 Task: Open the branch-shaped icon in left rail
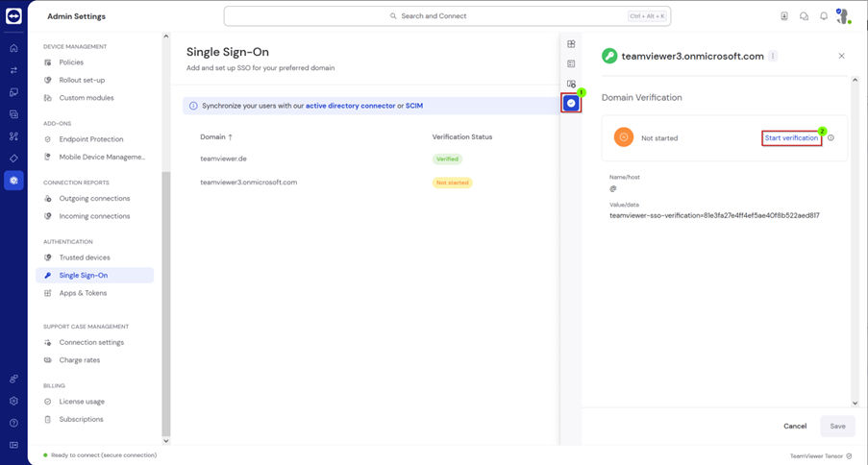(x=13, y=136)
